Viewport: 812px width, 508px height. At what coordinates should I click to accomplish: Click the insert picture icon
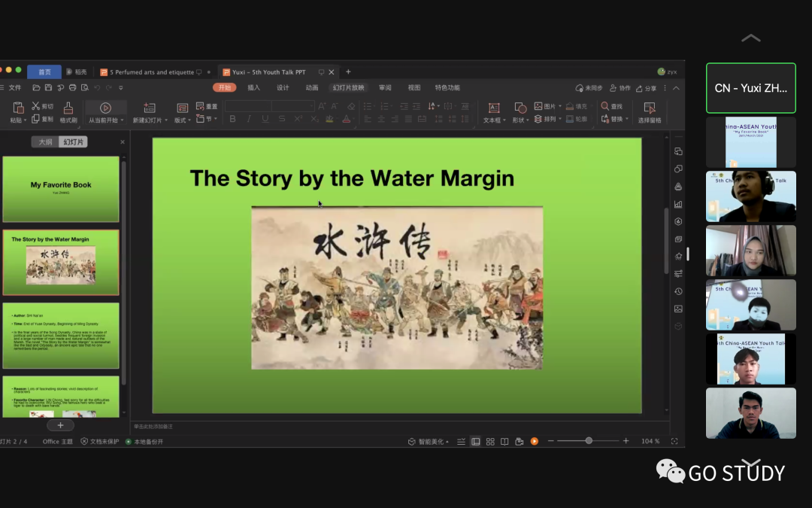(538, 106)
